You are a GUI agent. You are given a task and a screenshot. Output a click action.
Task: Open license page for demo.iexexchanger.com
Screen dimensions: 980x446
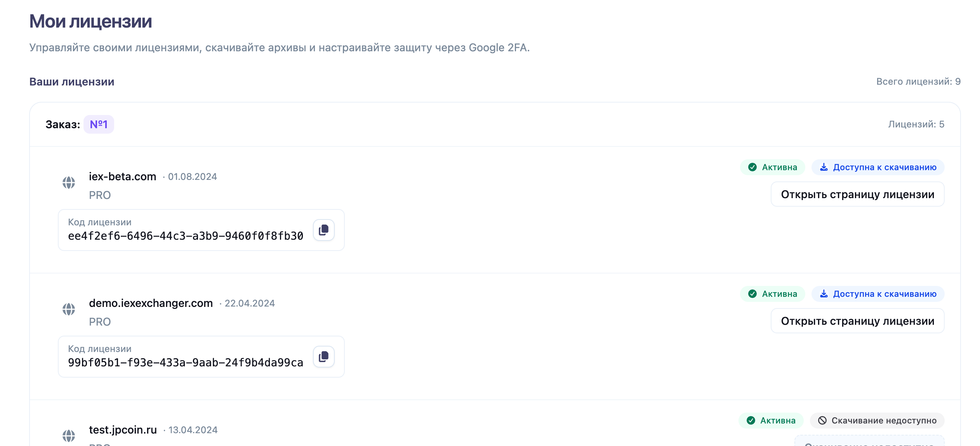857,321
